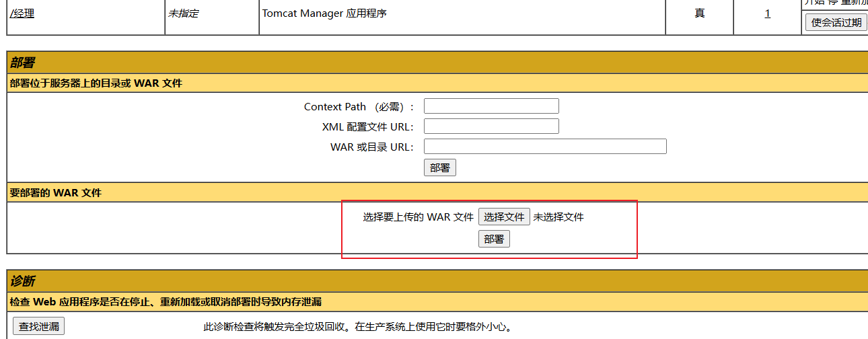Click the 使会话过期 button
Screen dimensions: 868x339
coord(836,22)
